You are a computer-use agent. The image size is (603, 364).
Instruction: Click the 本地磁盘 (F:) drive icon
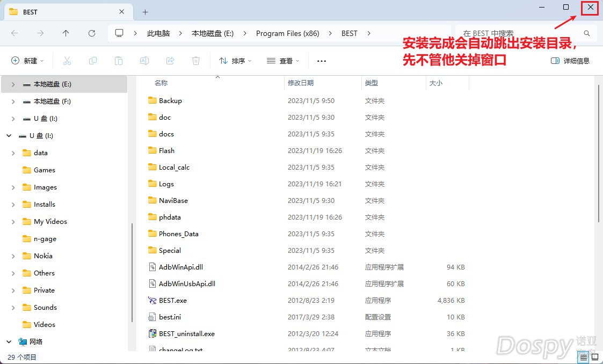[x=26, y=101]
